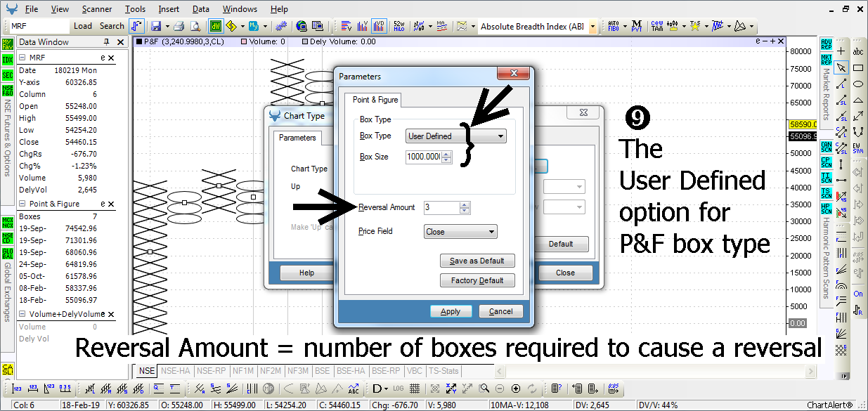The width and height of the screenshot is (868, 411).
Task: Open the Price Field dropdown
Action: [460, 232]
